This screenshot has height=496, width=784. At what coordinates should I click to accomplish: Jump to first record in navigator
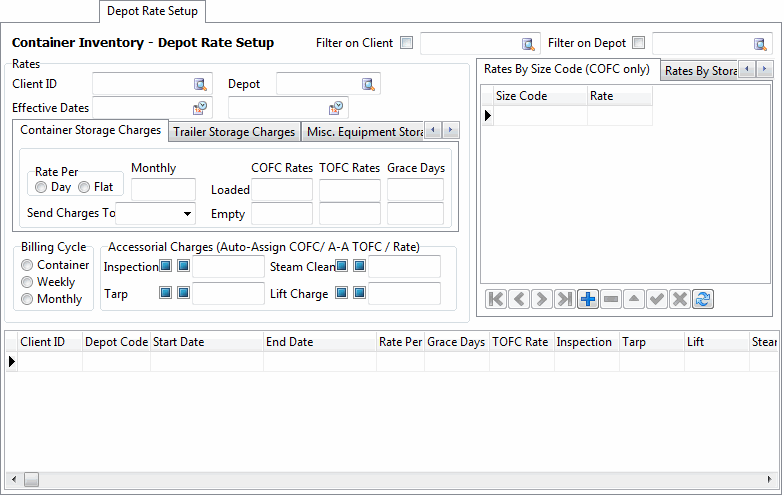[496, 299]
